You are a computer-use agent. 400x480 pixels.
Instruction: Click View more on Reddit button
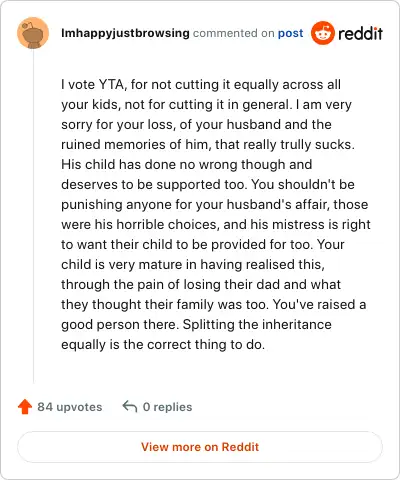200,447
